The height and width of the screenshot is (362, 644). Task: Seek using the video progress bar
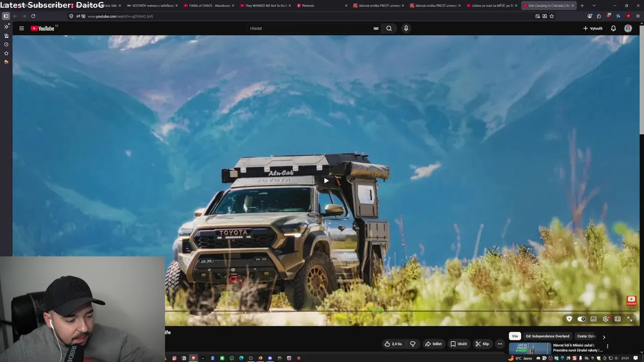tap(401, 311)
